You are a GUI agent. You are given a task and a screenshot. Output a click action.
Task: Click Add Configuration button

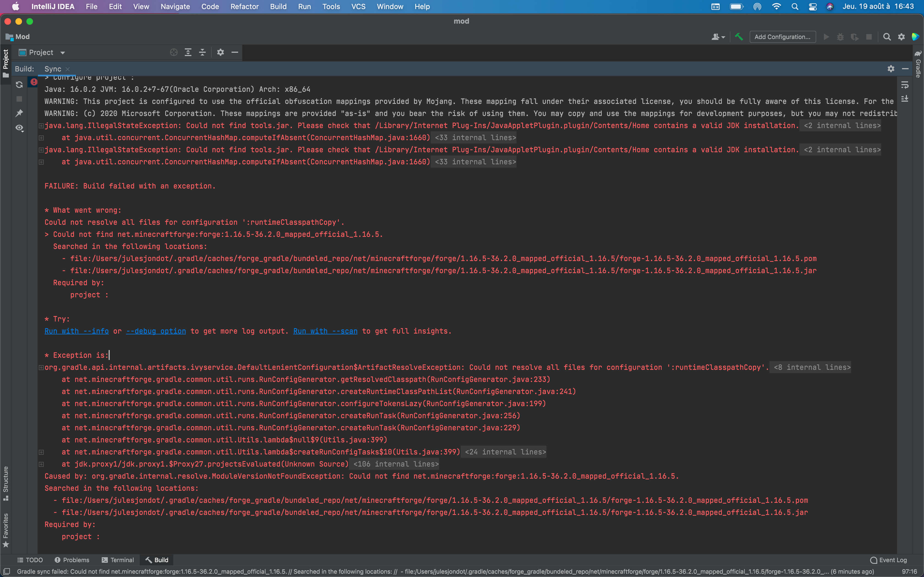[782, 37]
